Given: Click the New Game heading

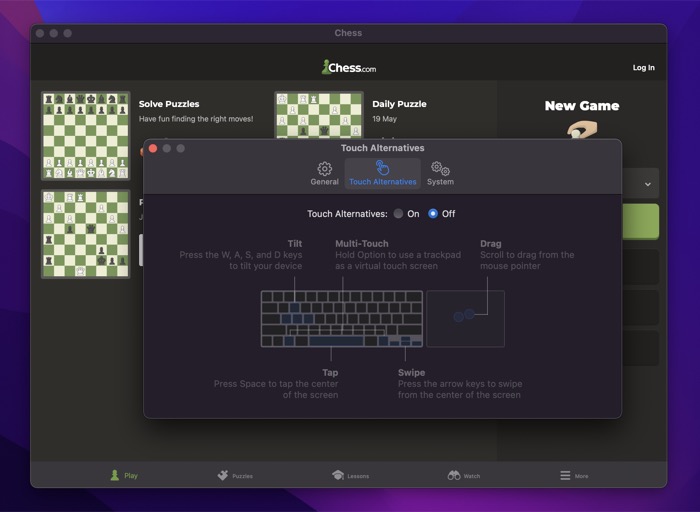Looking at the screenshot, I should [x=582, y=106].
